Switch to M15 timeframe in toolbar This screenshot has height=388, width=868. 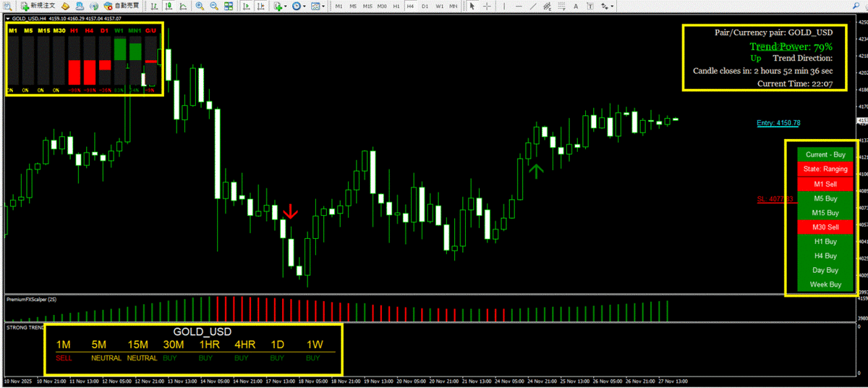(367, 6)
